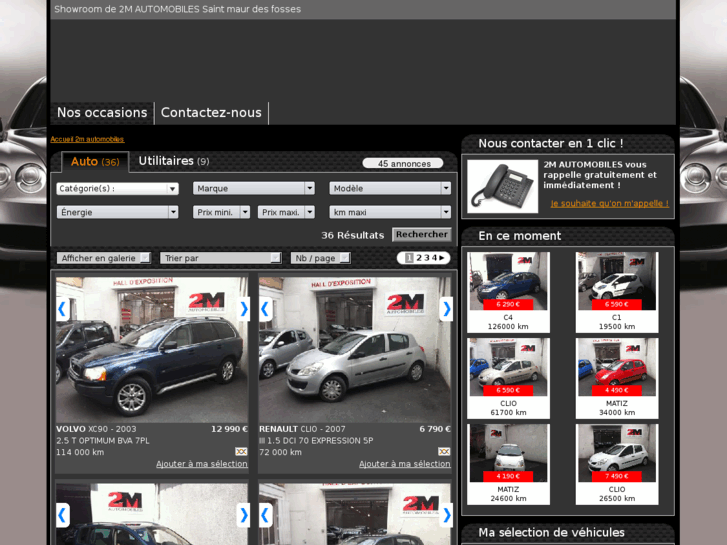Image resolution: width=727 pixels, height=545 pixels.
Task: Show previous photo of the Renault Clio
Action: click(x=266, y=309)
